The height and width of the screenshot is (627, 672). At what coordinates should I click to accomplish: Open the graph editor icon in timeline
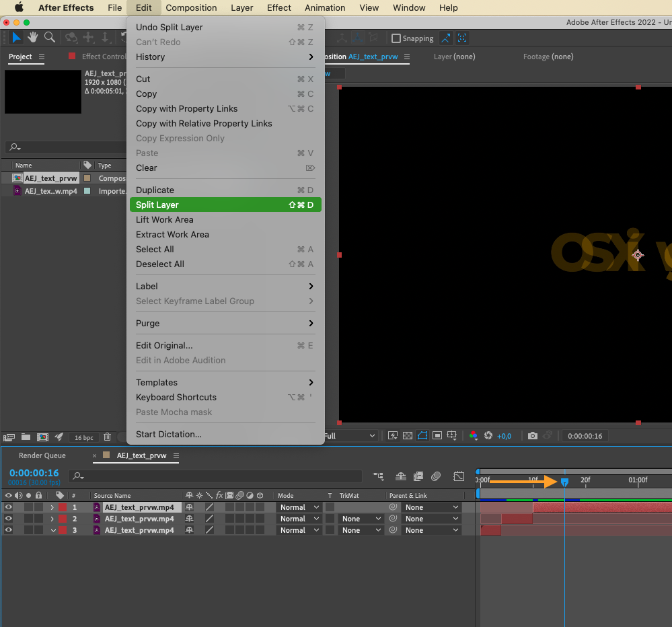click(x=459, y=476)
